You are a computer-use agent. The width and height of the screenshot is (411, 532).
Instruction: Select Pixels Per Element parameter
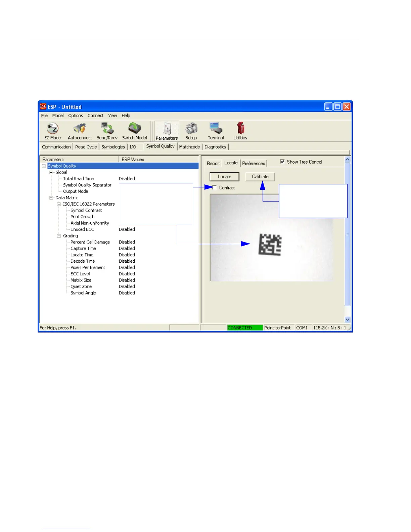88,268
